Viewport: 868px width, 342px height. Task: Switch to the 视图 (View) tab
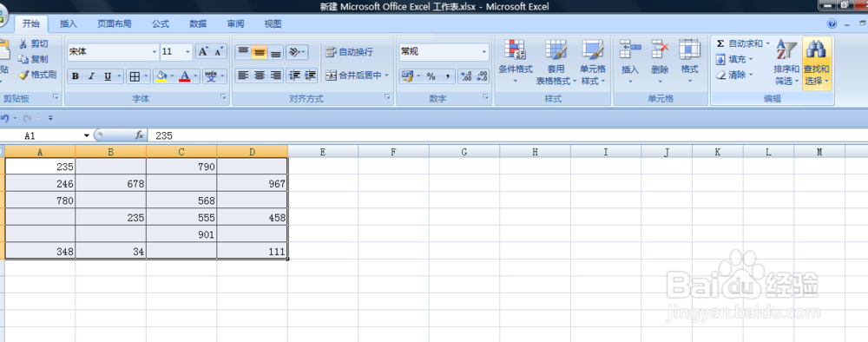click(273, 23)
